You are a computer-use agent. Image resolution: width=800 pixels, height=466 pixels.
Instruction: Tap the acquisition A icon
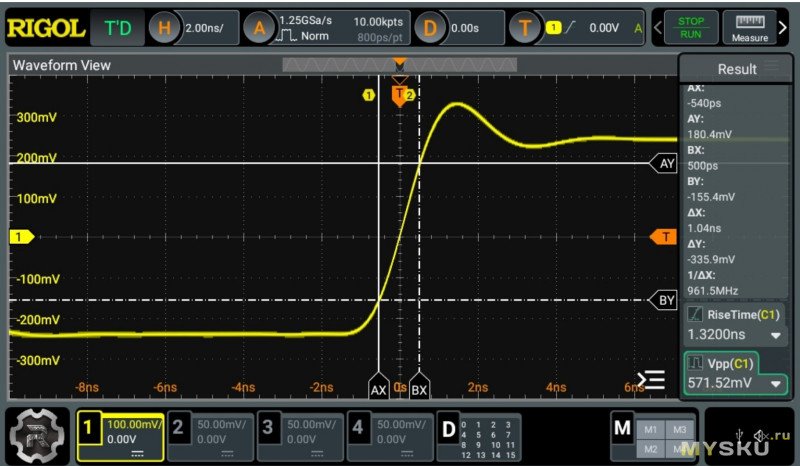[x=260, y=28]
